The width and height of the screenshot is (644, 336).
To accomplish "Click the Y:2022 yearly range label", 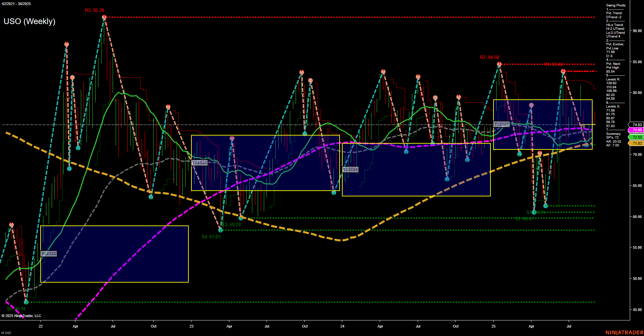I will tap(48, 253).
